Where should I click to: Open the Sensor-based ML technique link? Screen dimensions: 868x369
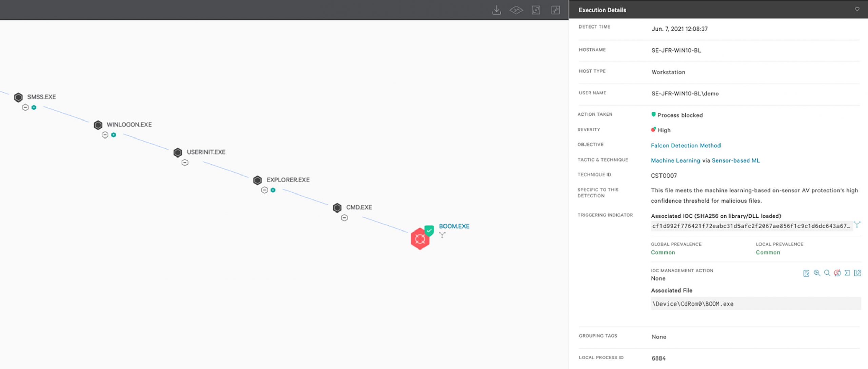click(736, 160)
